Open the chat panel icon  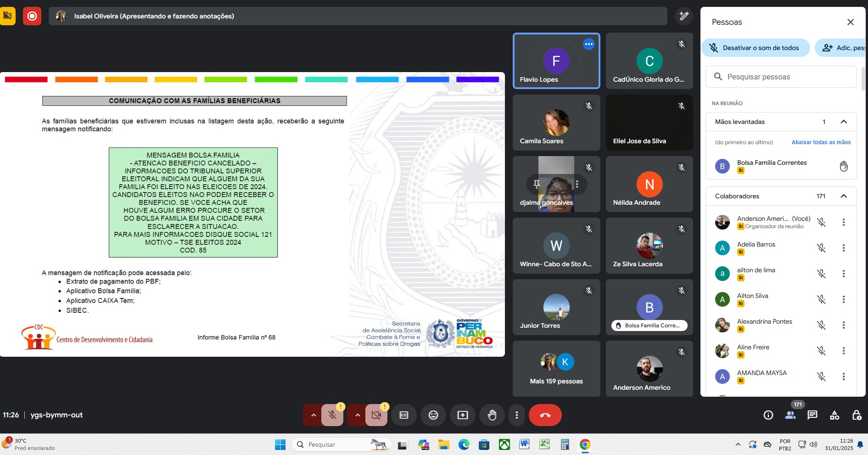pyautogui.click(x=812, y=415)
